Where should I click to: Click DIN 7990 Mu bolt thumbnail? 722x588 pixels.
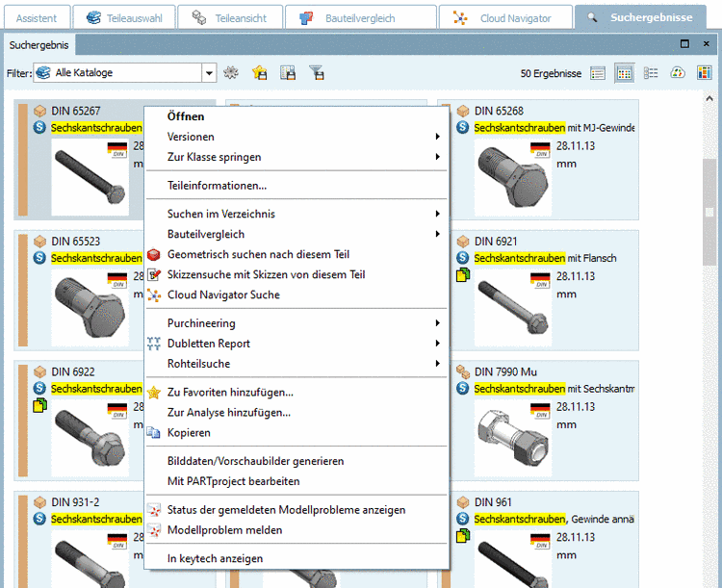(513, 438)
